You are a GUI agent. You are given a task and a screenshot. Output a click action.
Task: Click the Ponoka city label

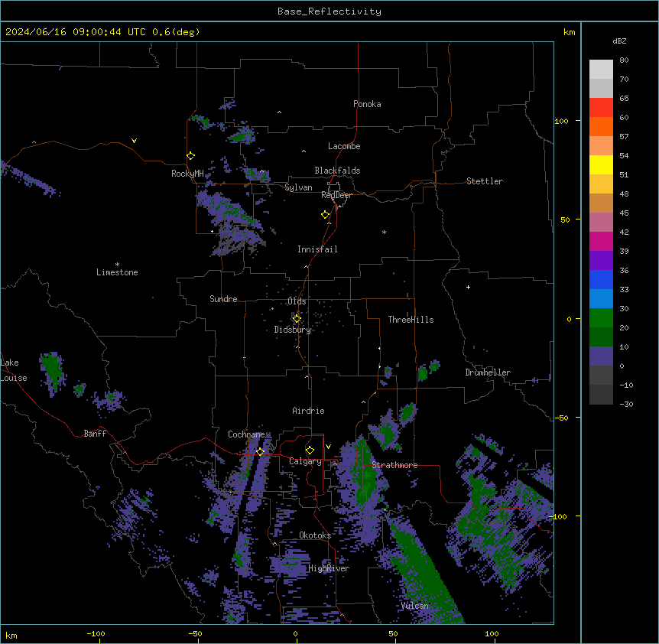(x=367, y=104)
